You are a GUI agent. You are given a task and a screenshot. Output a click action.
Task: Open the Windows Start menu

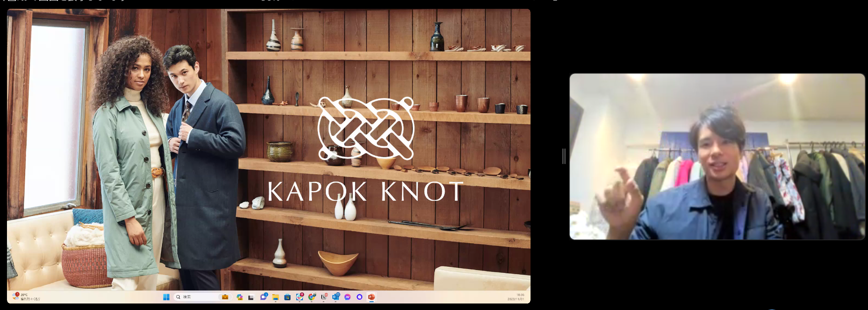coord(166,297)
